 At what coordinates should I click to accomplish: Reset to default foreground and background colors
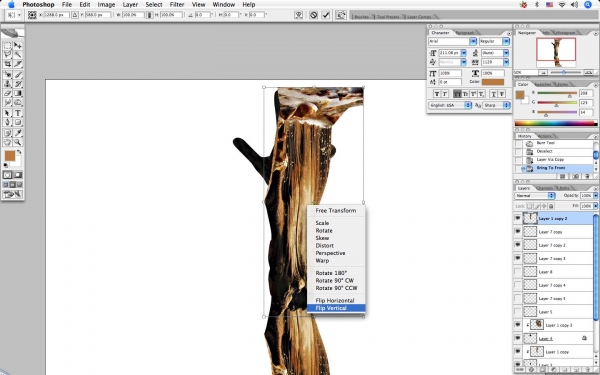tap(6, 165)
